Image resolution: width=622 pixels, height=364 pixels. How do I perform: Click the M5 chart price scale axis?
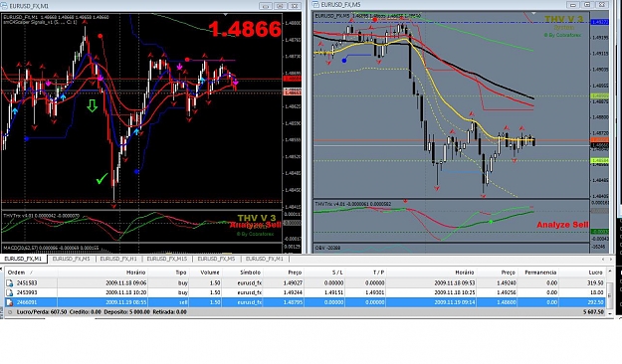click(600, 105)
